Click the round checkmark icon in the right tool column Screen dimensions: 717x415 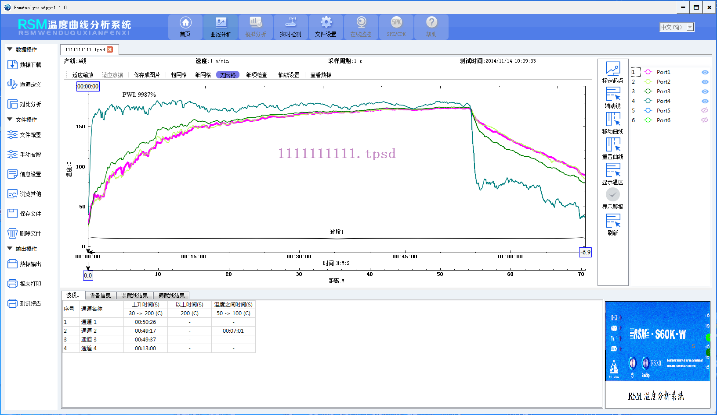click(x=614, y=195)
